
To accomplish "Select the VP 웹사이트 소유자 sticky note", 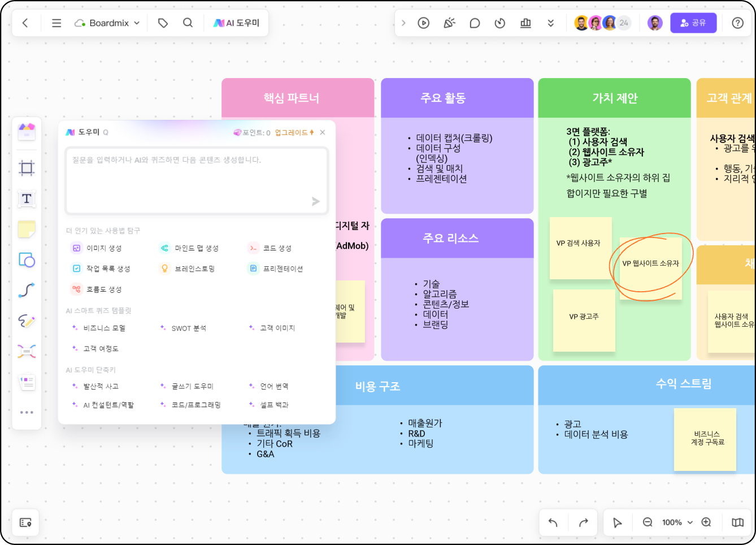I will [651, 268].
